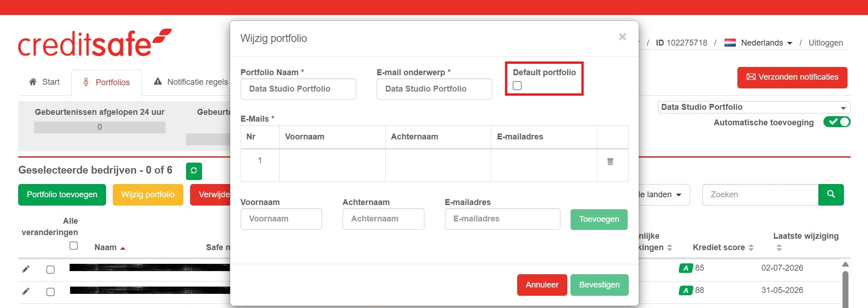Focus the Voornaam text field
Image resolution: width=868 pixels, height=308 pixels.
tap(281, 219)
